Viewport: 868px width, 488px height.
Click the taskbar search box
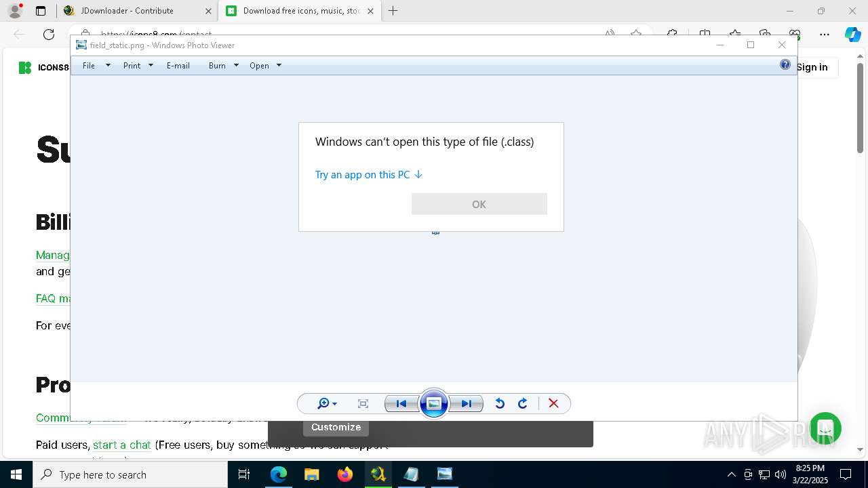pos(130,474)
